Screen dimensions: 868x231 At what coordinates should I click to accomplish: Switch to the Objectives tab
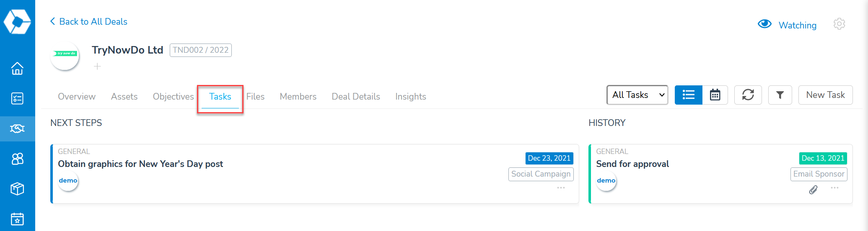point(173,96)
